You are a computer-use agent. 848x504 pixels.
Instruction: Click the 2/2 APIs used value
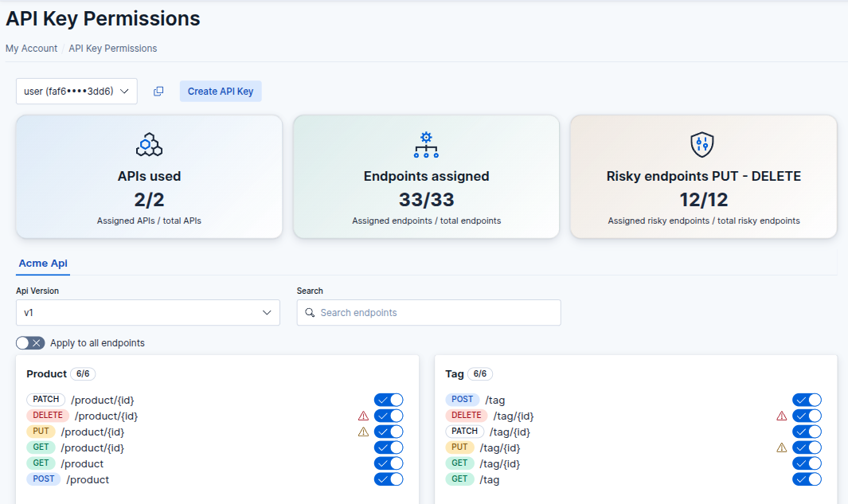point(149,200)
